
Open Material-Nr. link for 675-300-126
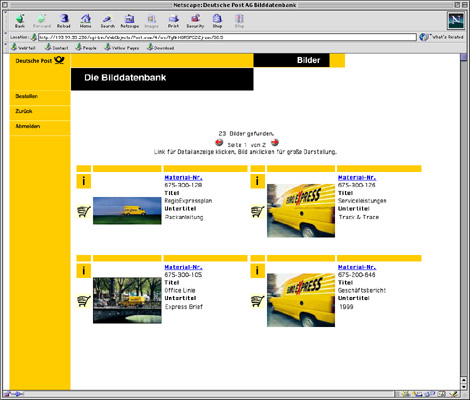click(x=357, y=178)
